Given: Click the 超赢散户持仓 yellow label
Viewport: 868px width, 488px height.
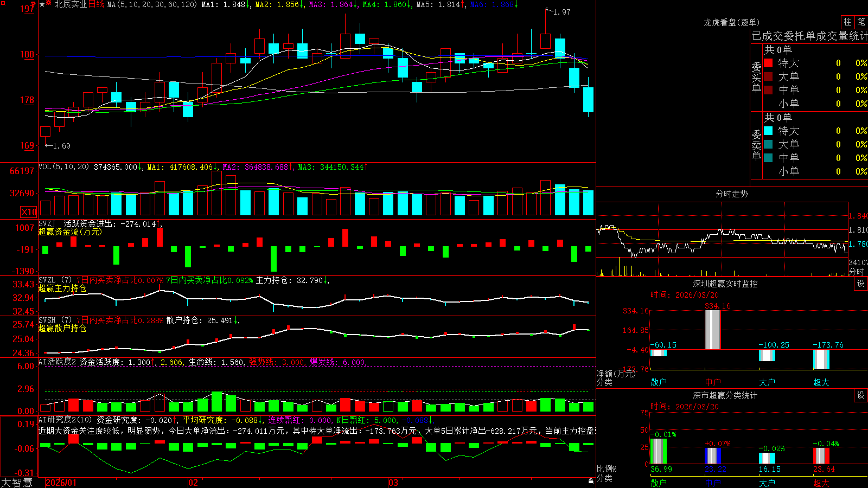Looking at the screenshot, I should pos(62,328).
